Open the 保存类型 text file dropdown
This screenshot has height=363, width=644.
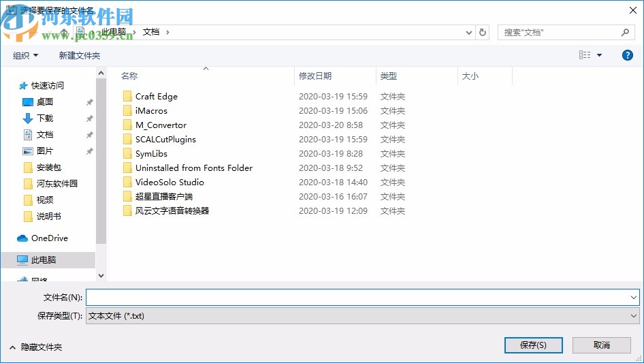click(x=362, y=316)
